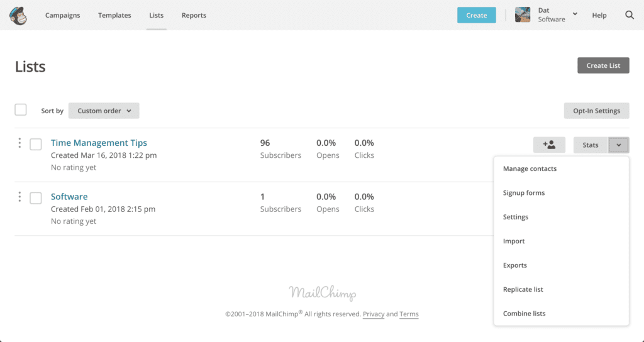The image size is (644, 342).
Task: Open Opt-In Settings
Action: (596, 111)
